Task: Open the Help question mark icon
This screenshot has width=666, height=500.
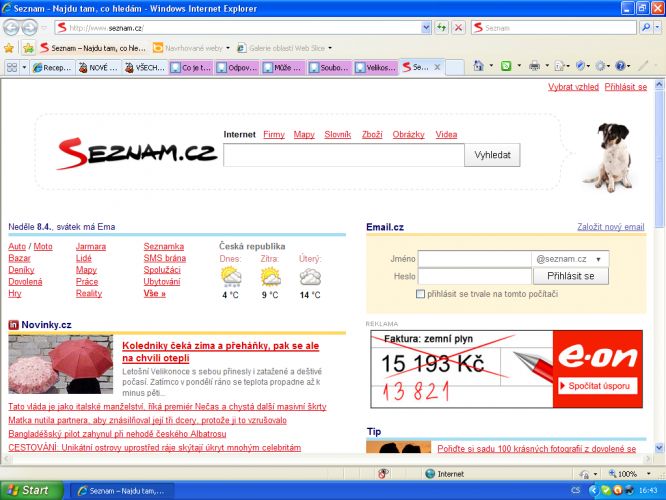Action: (620, 66)
